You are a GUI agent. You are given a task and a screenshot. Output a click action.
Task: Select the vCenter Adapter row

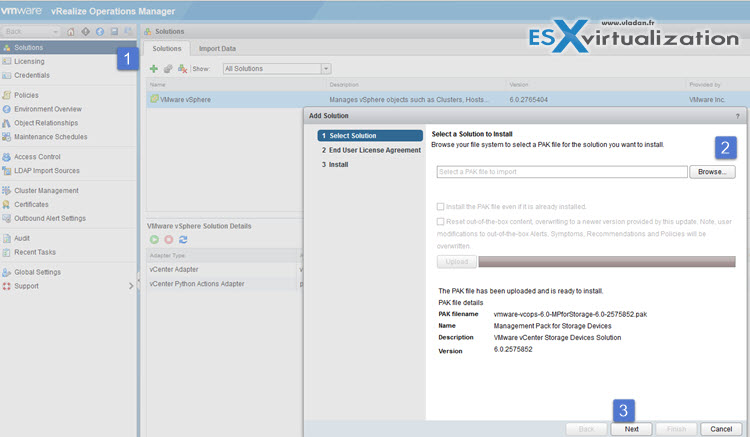[x=225, y=270]
